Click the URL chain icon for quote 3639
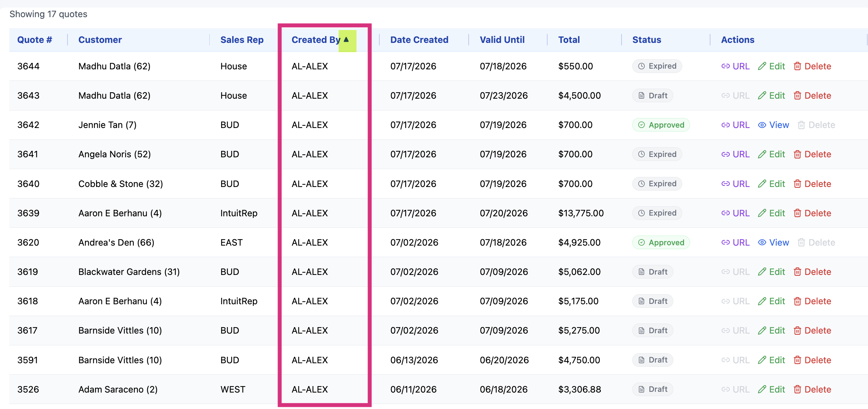The image size is (868, 409). [x=725, y=213]
